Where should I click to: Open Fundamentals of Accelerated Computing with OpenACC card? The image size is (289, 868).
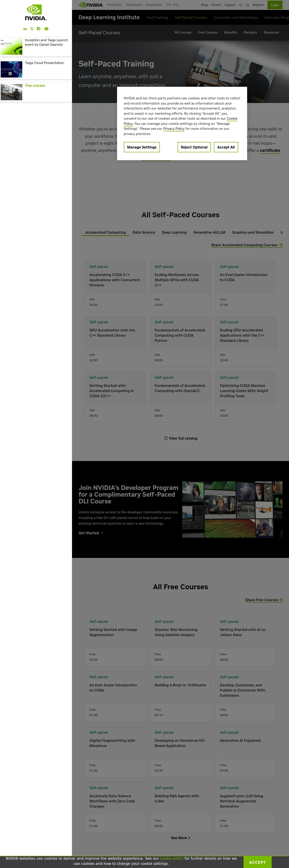pos(180,397)
